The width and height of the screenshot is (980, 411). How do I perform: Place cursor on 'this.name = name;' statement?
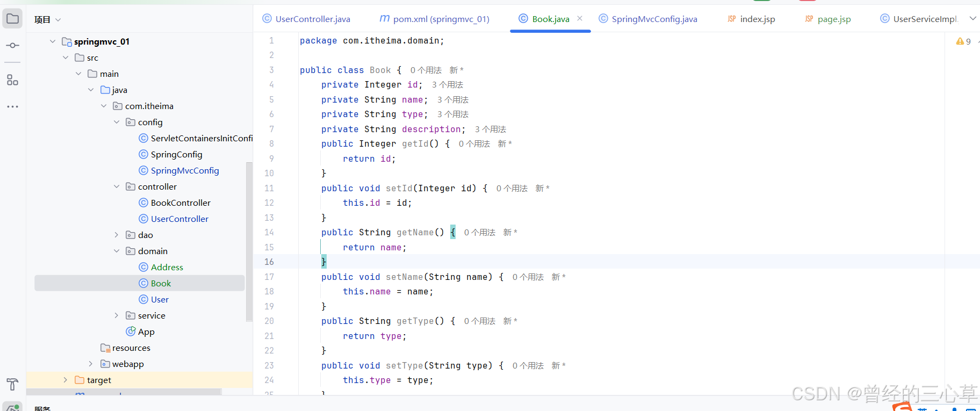tap(388, 292)
